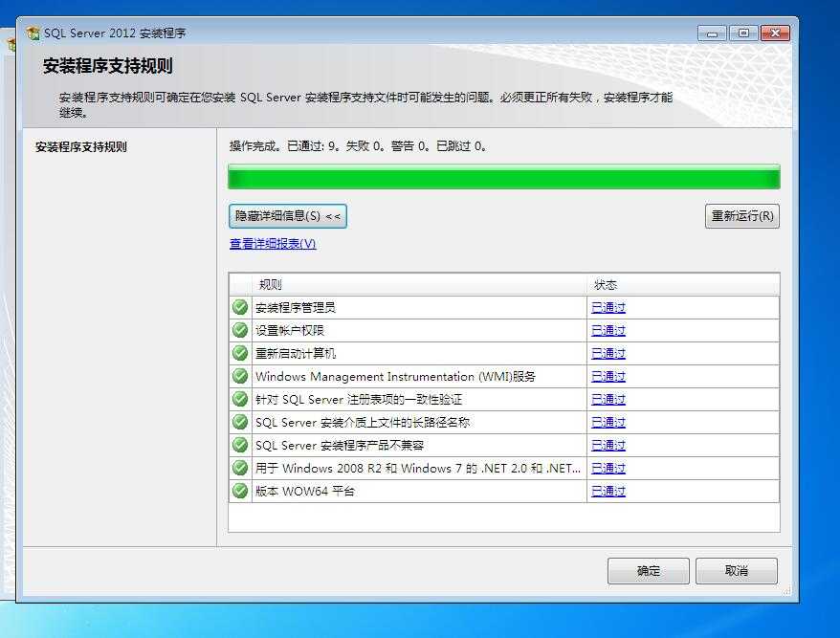
Task: Click green check icon for WMI服务 row
Action: [x=240, y=377]
